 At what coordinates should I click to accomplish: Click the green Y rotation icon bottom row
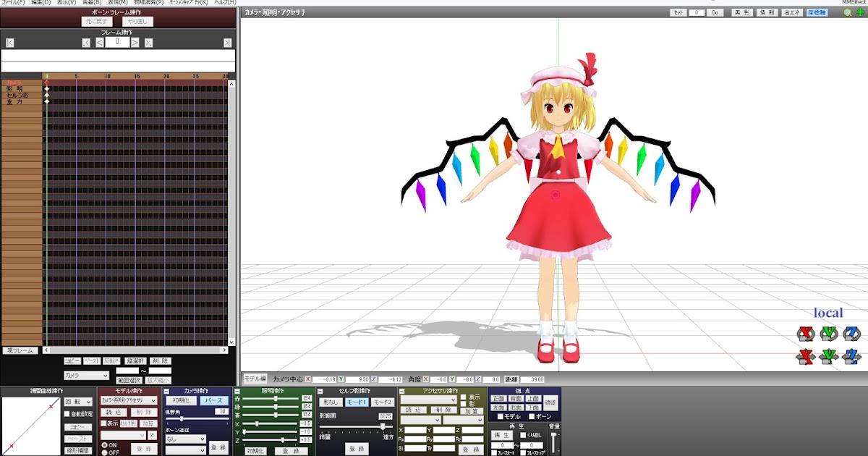click(829, 355)
